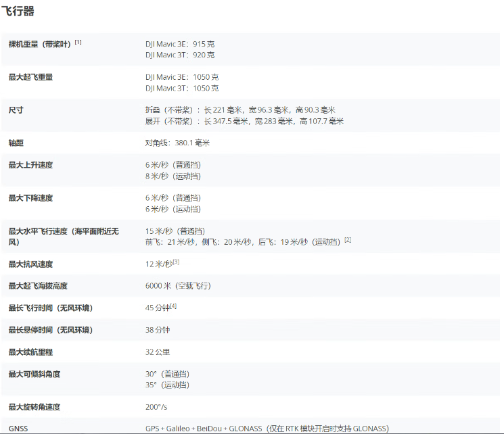
Task: Click the 飞行器 section heading
Action: point(18,11)
